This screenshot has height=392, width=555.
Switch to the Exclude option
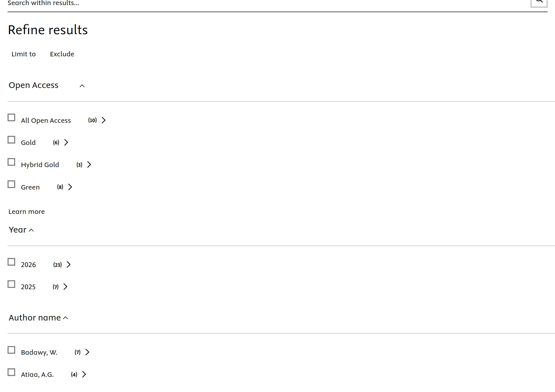click(x=62, y=54)
